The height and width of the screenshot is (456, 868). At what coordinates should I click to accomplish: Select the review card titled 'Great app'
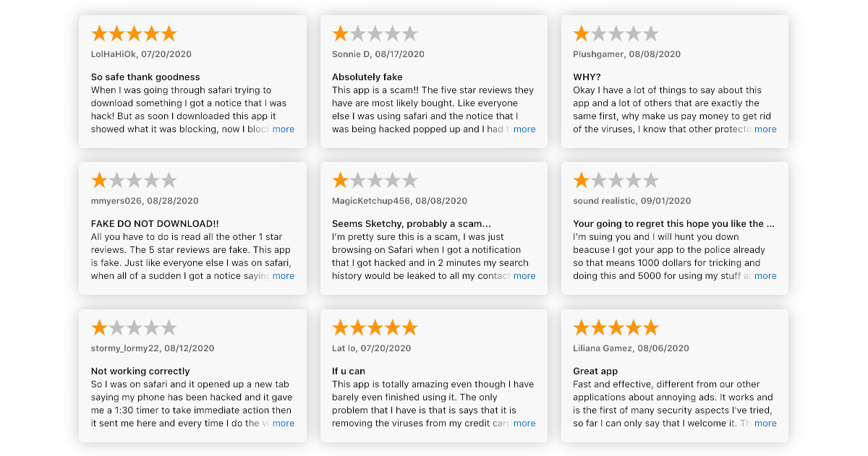[674, 376]
